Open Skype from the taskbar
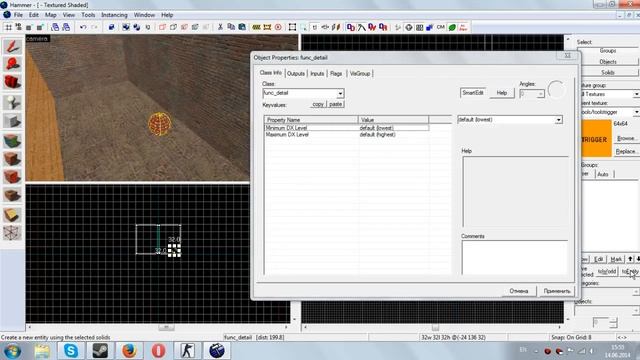Screen dimensions: 640x360 (x=71, y=351)
